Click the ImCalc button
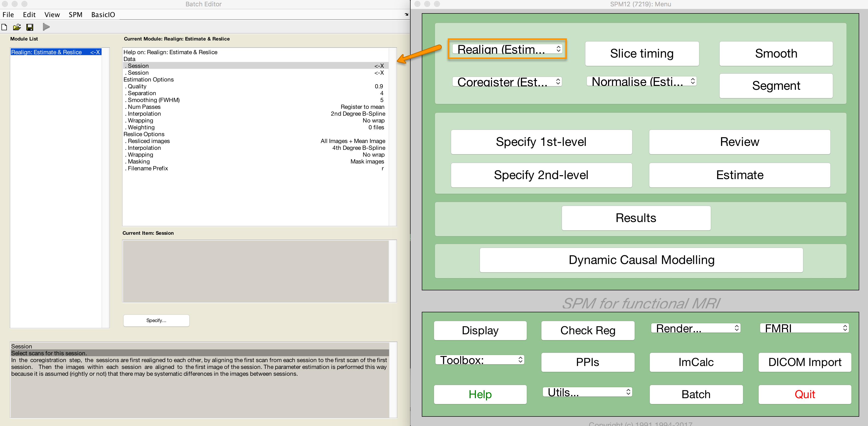Image resolution: width=868 pixels, height=426 pixels. 696,362
